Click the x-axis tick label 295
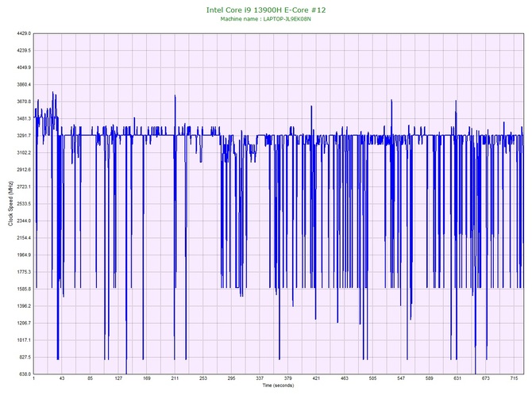This screenshot has width=532, height=399. point(231,378)
